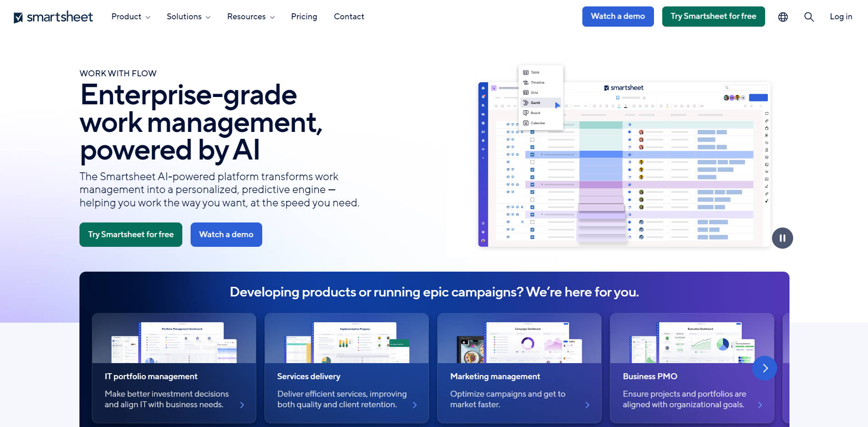Toggle the checkbox in the first task row
The image size is (868, 427).
click(x=533, y=131)
